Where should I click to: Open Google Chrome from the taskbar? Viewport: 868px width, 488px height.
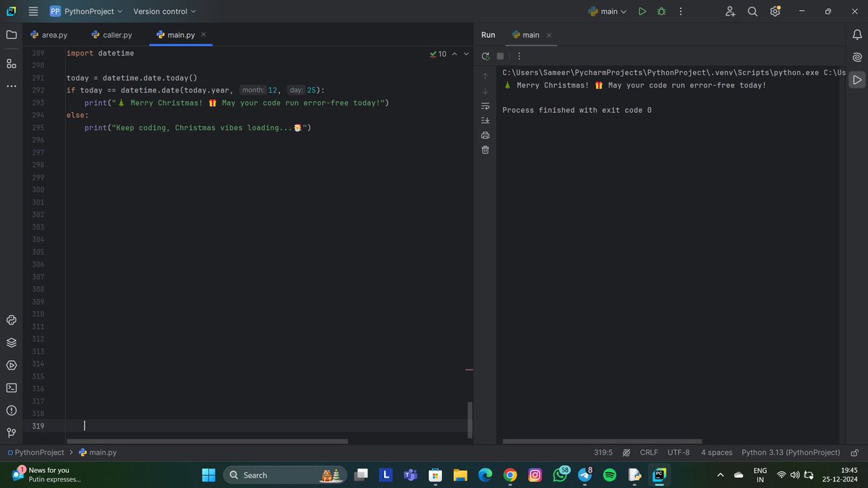pyautogui.click(x=510, y=475)
